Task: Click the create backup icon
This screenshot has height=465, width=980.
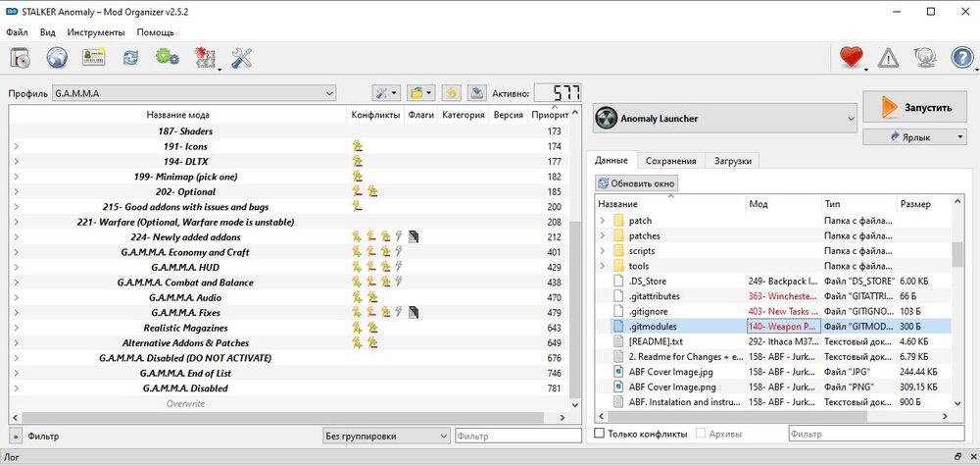Action: pos(477,93)
